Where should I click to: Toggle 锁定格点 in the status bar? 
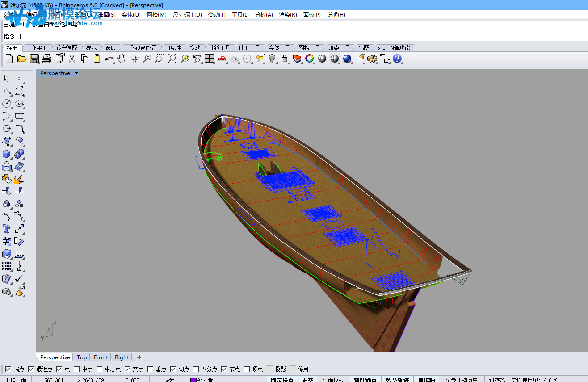click(x=282, y=380)
